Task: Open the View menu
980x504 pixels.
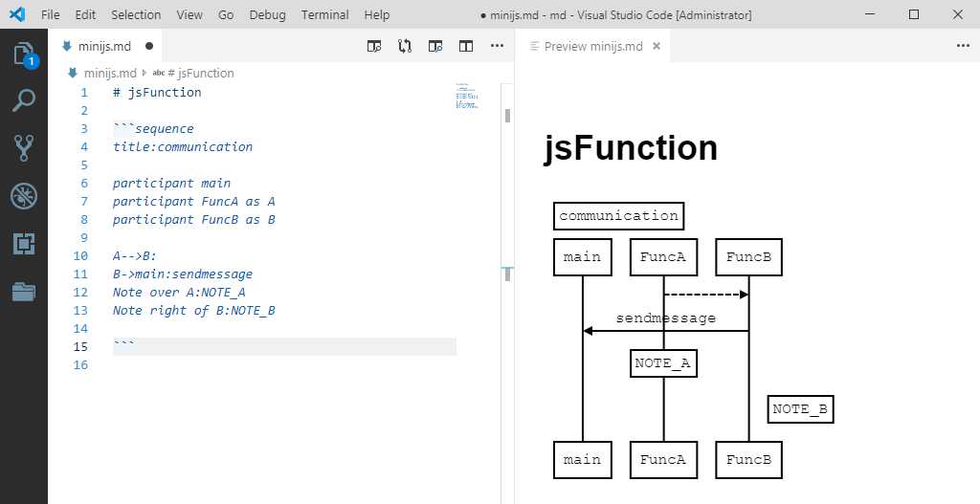Action: 189,14
